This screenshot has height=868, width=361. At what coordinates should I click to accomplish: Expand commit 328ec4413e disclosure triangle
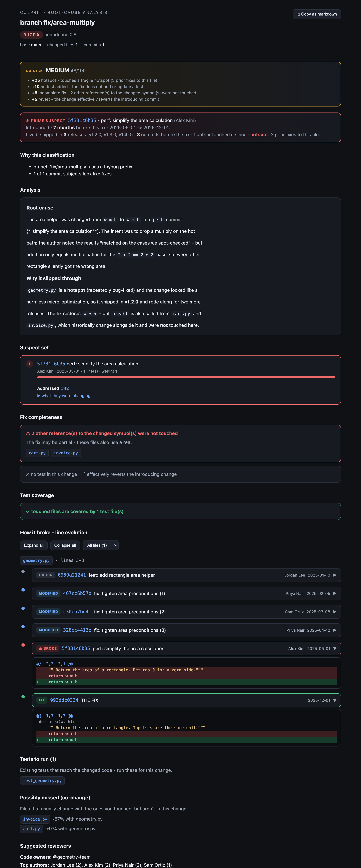[x=335, y=630]
